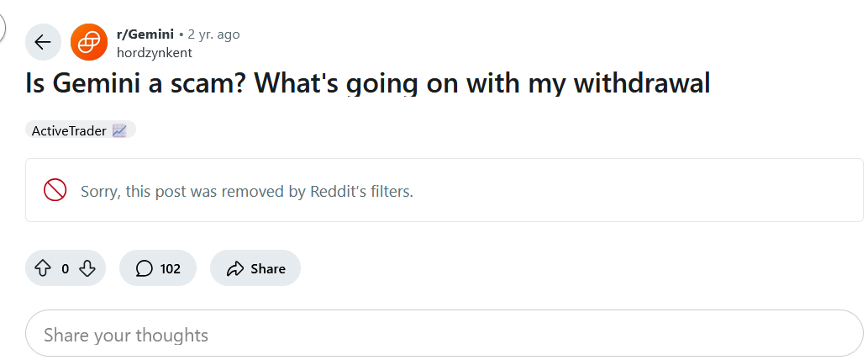
Task: Click the Share arrow icon
Action: pos(235,268)
